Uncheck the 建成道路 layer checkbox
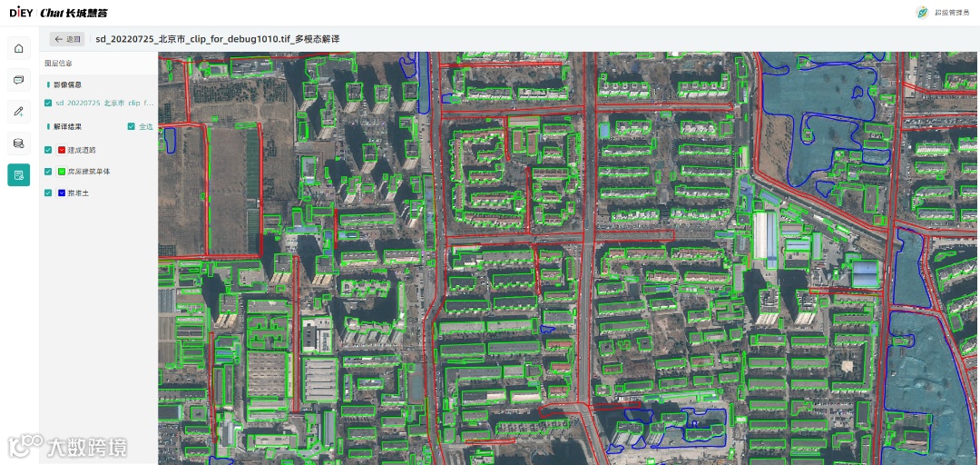The width and height of the screenshot is (980, 465). point(48,150)
